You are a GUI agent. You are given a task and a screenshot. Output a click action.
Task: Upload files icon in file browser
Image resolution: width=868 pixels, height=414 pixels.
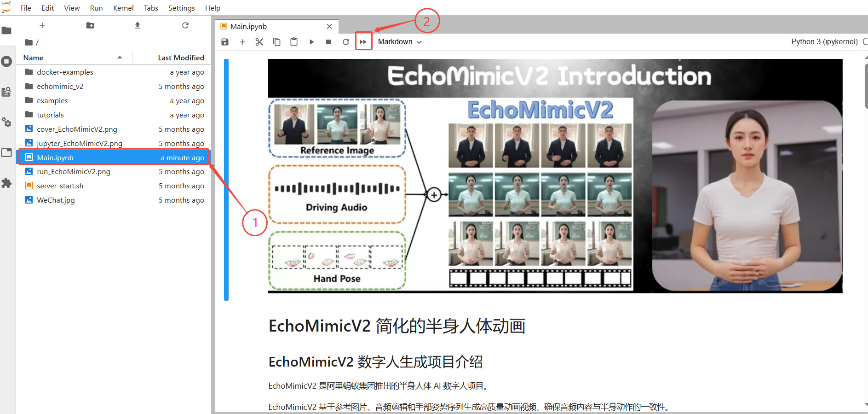138,25
